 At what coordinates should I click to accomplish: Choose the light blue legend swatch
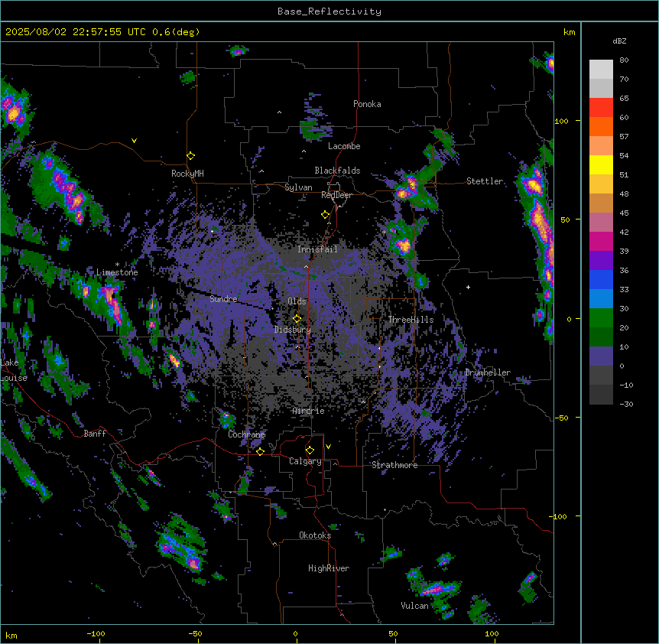(601, 299)
